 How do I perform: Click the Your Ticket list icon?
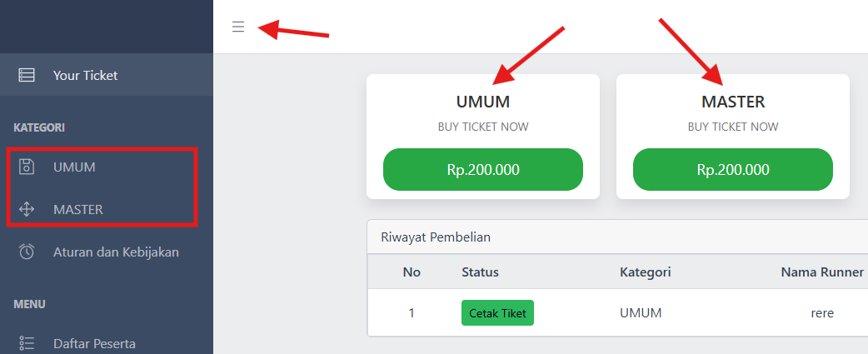click(x=27, y=75)
